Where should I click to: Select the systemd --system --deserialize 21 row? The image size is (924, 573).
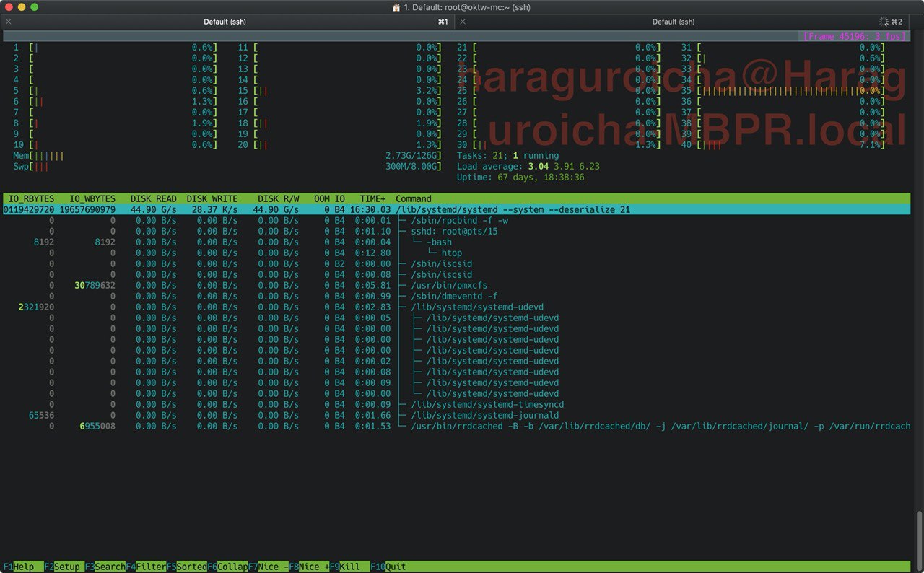click(456, 209)
